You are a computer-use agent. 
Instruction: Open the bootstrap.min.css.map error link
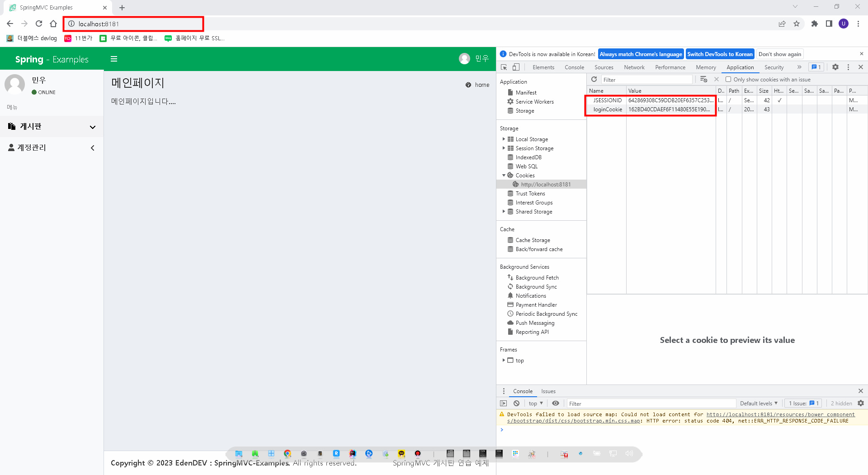pos(681,418)
